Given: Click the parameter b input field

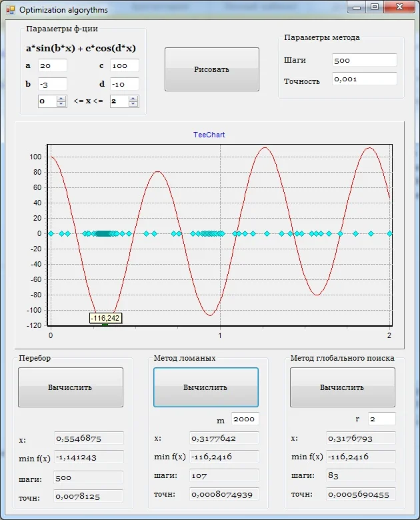Looking at the screenshot, I should point(52,85).
